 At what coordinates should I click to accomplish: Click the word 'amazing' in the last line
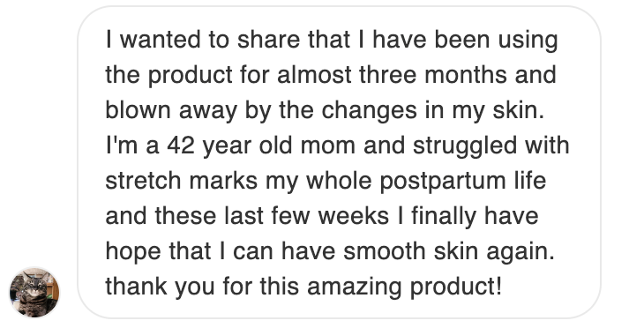point(355,287)
